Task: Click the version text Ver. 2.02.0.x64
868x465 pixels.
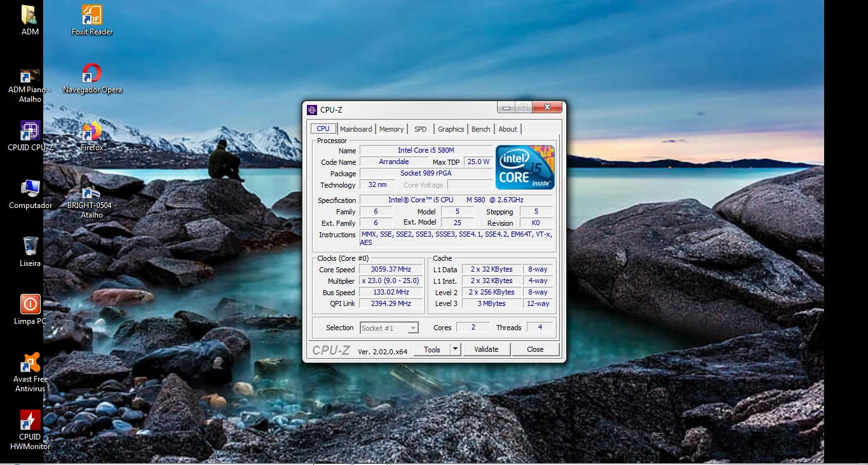Action: [383, 351]
